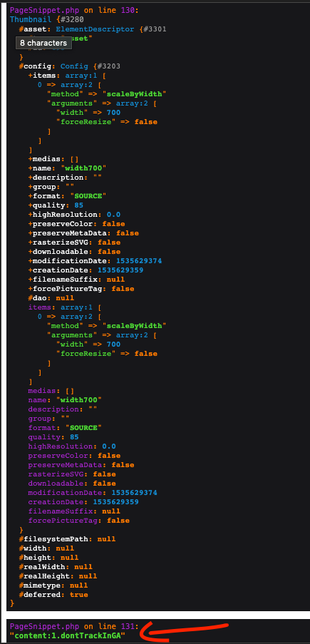Click the purple "filenameSuffix: null" line

tap(74, 511)
